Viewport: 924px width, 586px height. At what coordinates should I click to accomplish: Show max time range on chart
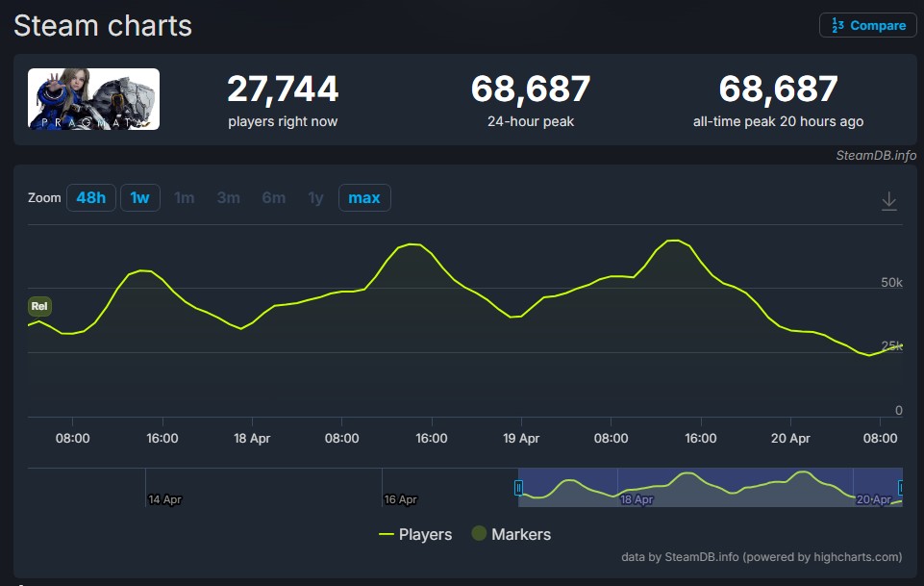point(364,198)
